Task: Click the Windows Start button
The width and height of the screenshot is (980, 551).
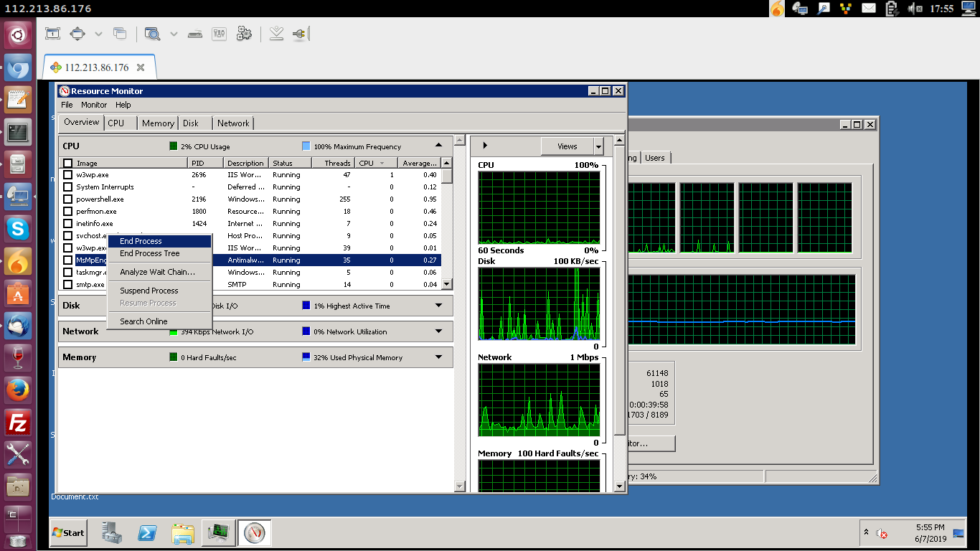Action: [x=68, y=532]
